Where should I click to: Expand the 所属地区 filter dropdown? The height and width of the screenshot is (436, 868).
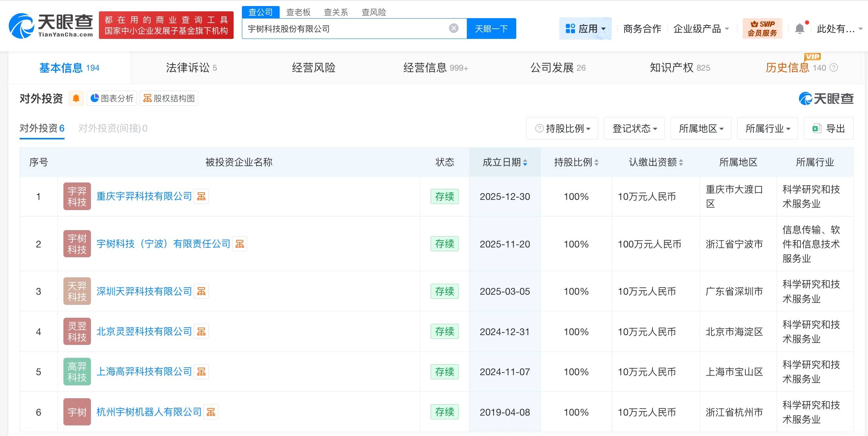click(701, 128)
